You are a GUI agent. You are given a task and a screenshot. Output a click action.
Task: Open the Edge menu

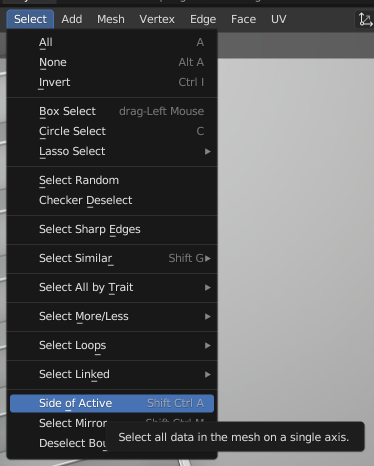(203, 19)
